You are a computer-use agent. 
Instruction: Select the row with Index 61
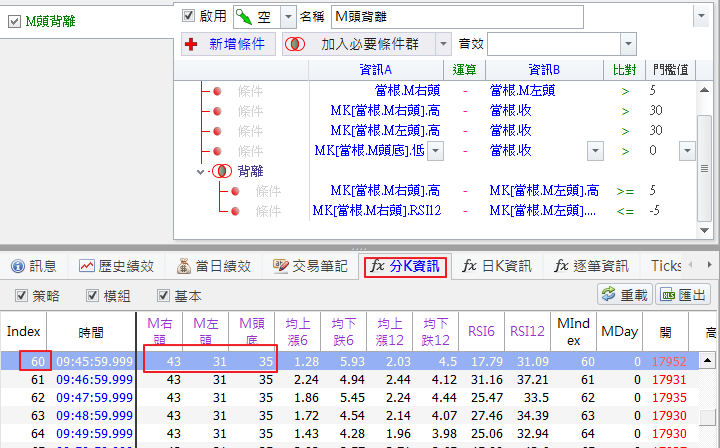[x=349, y=380]
